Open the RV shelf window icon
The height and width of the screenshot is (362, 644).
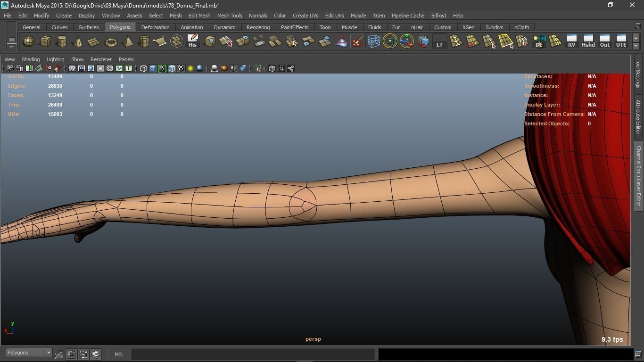(571, 41)
